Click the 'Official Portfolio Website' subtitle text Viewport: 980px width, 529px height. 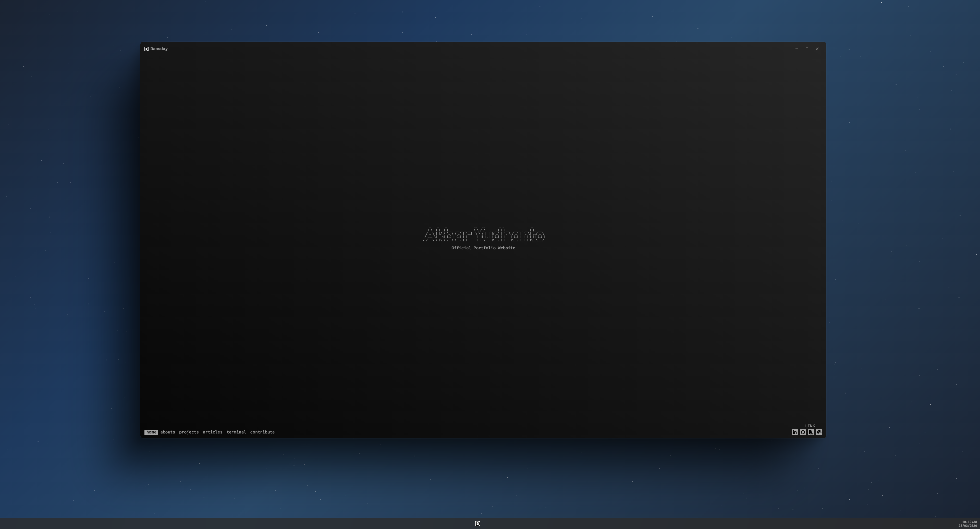coord(483,248)
